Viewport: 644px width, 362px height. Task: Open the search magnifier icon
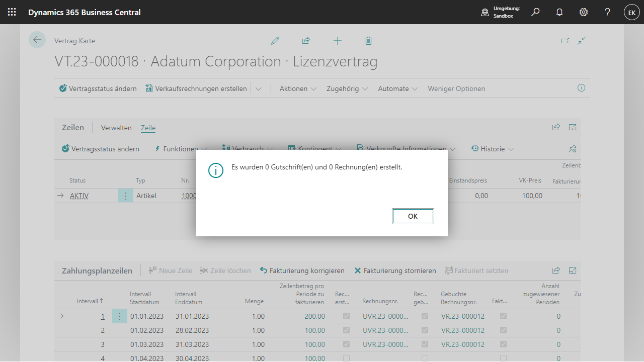pos(535,12)
